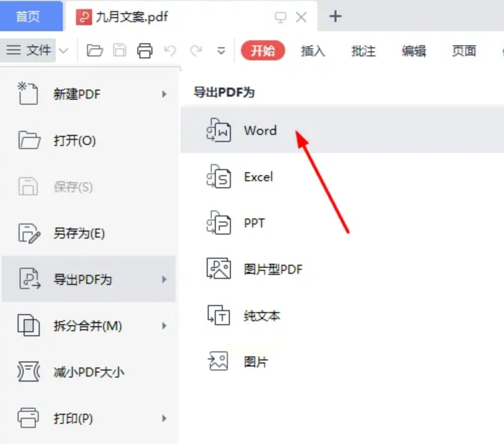504x444 pixels.
Task: Click the PDF logo on 九月文案 tab
Action: [x=84, y=17]
